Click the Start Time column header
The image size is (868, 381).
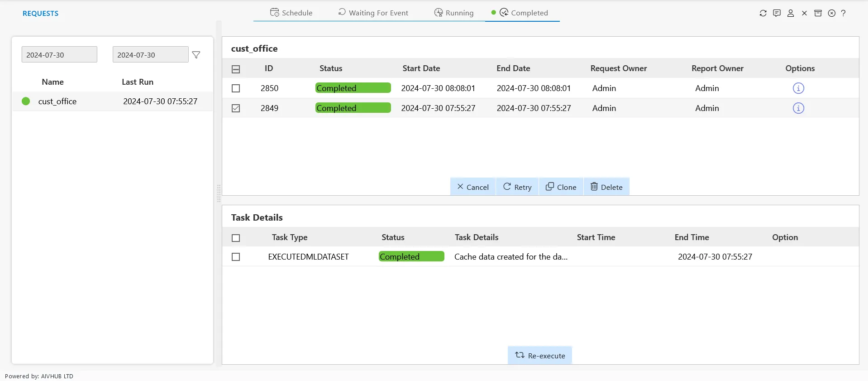[x=596, y=237]
